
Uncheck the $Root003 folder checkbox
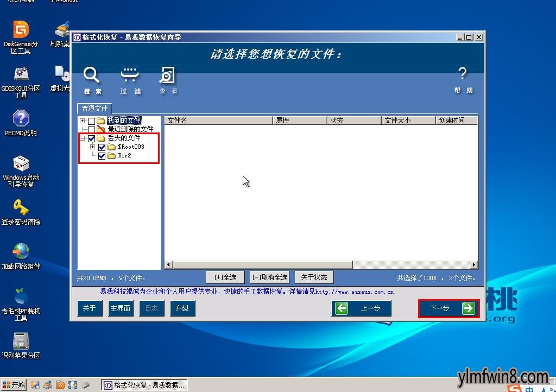pos(102,147)
